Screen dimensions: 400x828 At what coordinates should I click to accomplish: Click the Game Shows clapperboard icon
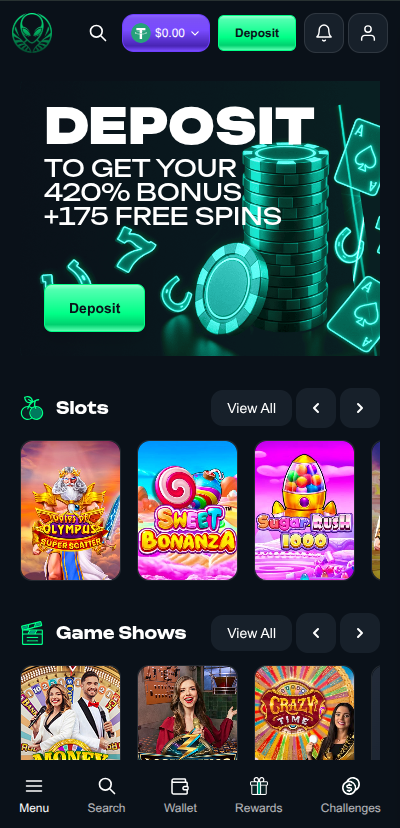[x=32, y=633]
